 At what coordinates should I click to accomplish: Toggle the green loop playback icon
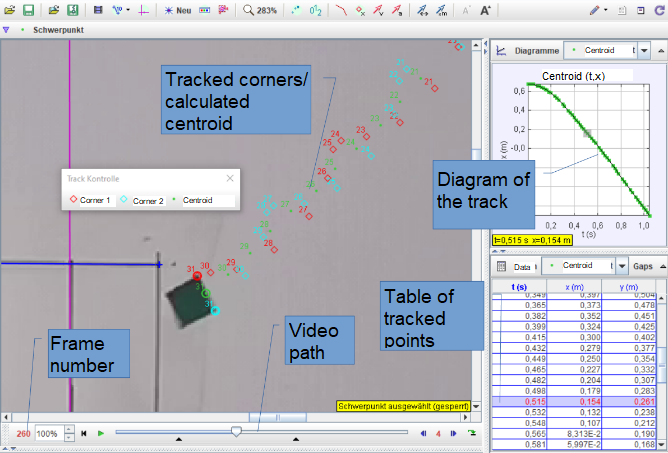(x=472, y=433)
